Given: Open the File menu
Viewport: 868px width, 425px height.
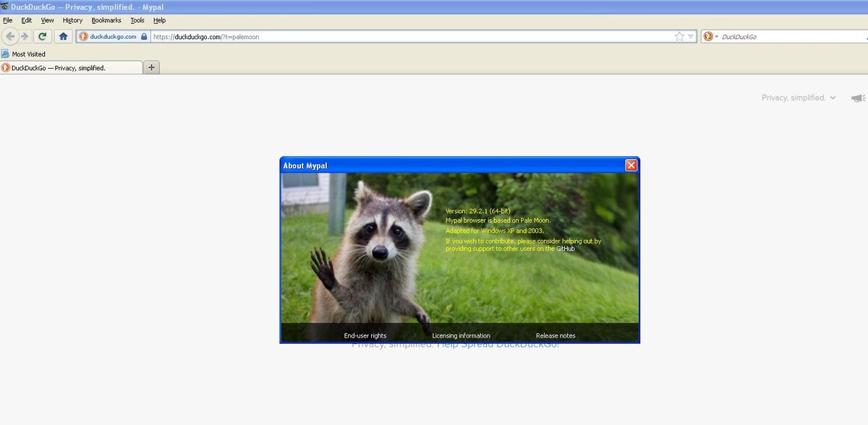Looking at the screenshot, I should coord(8,20).
